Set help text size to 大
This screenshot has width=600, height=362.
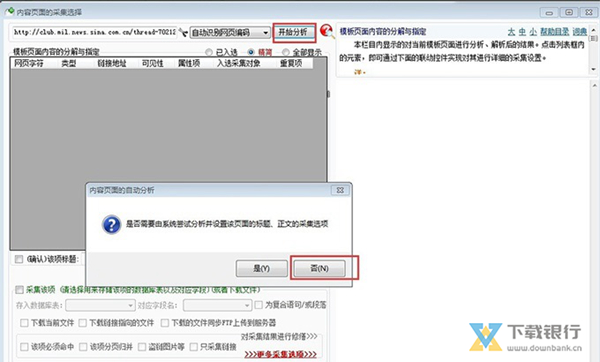pyautogui.click(x=511, y=32)
